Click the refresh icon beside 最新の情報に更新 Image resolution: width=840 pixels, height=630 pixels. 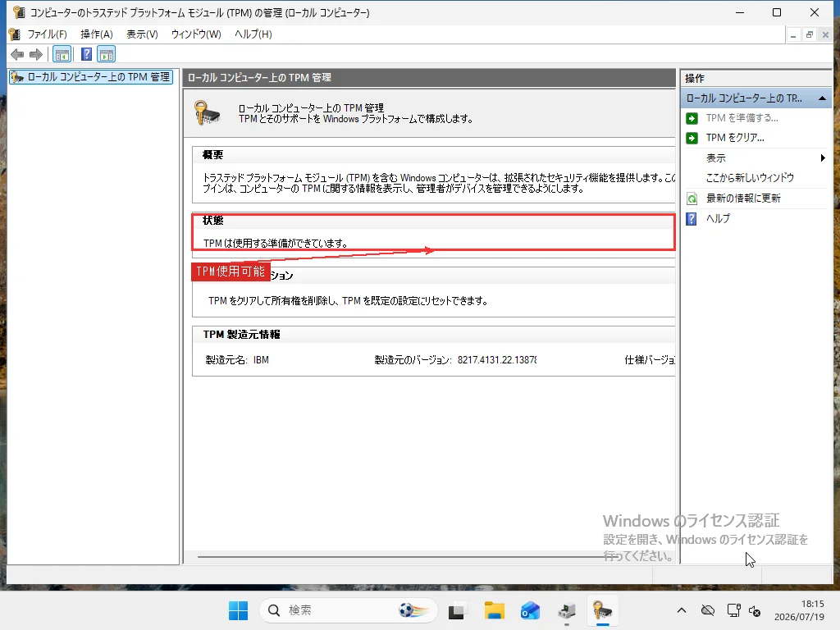[x=692, y=199]
